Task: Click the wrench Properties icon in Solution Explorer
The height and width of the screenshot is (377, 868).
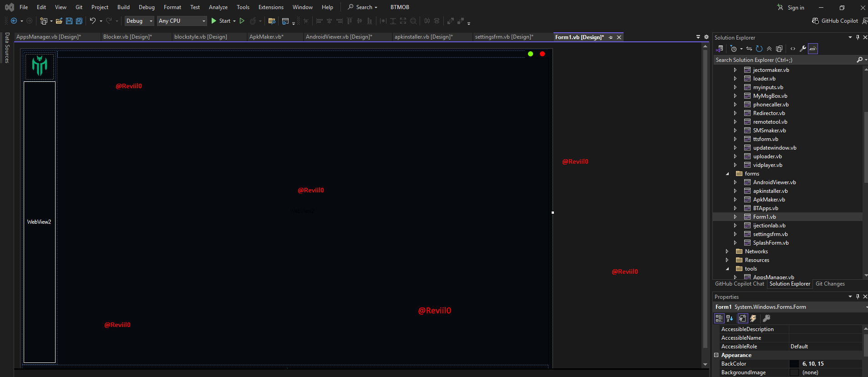Action: pos(803,49)
